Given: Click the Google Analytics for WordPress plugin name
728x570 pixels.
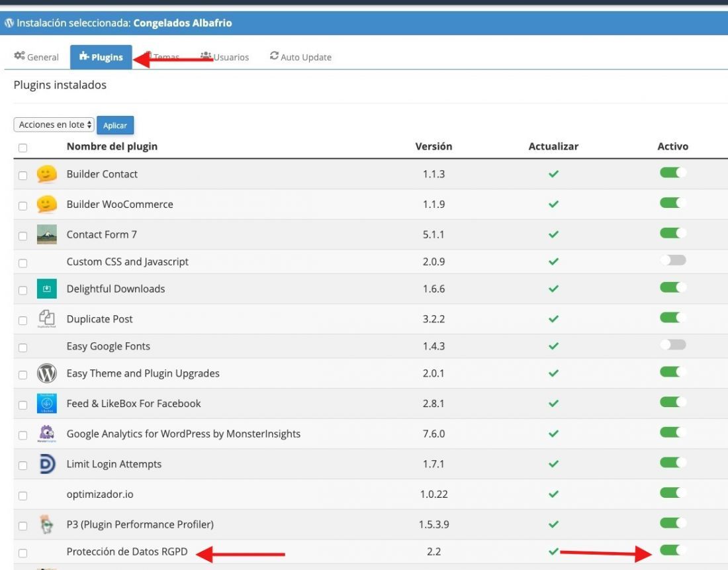Looking at the screenshot, I should (x=183, y=434).
